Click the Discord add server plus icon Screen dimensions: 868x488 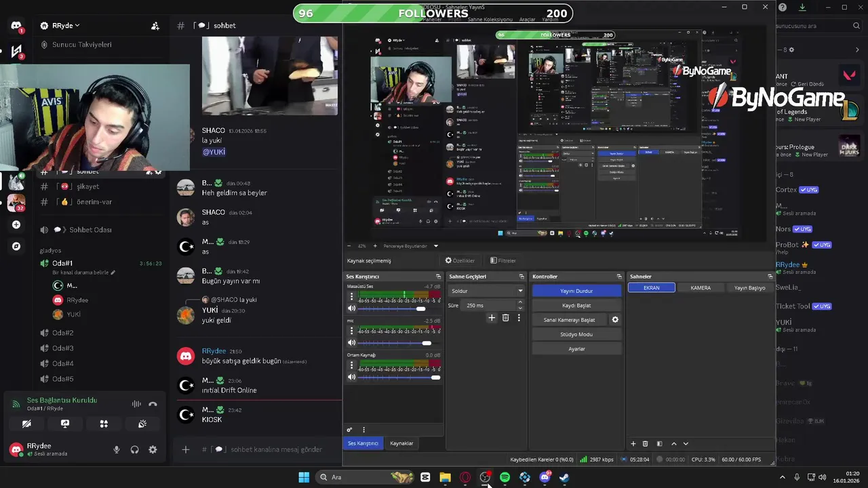[x=16, y=224]
